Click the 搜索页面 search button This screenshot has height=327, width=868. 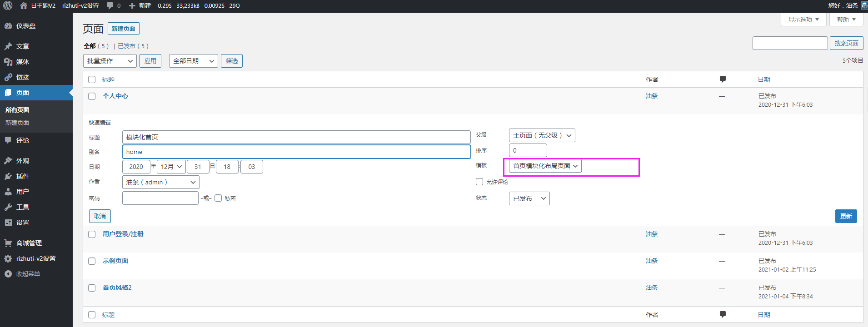846,43
